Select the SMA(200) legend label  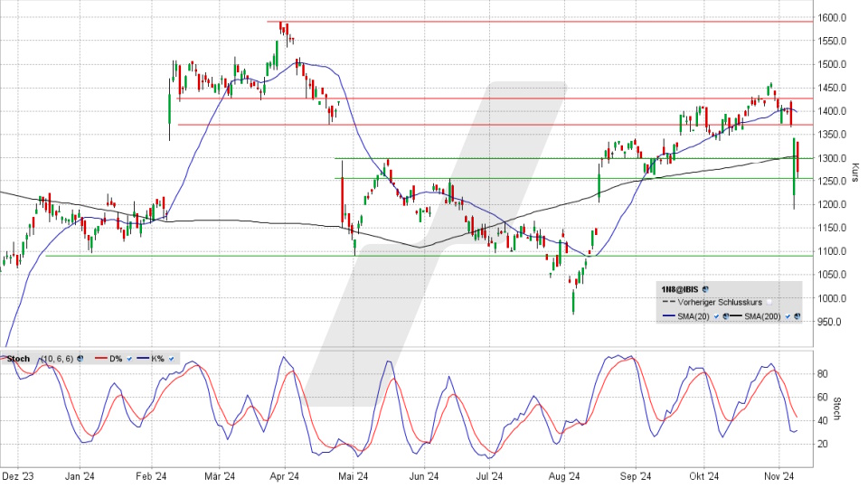tap(762, 316)
